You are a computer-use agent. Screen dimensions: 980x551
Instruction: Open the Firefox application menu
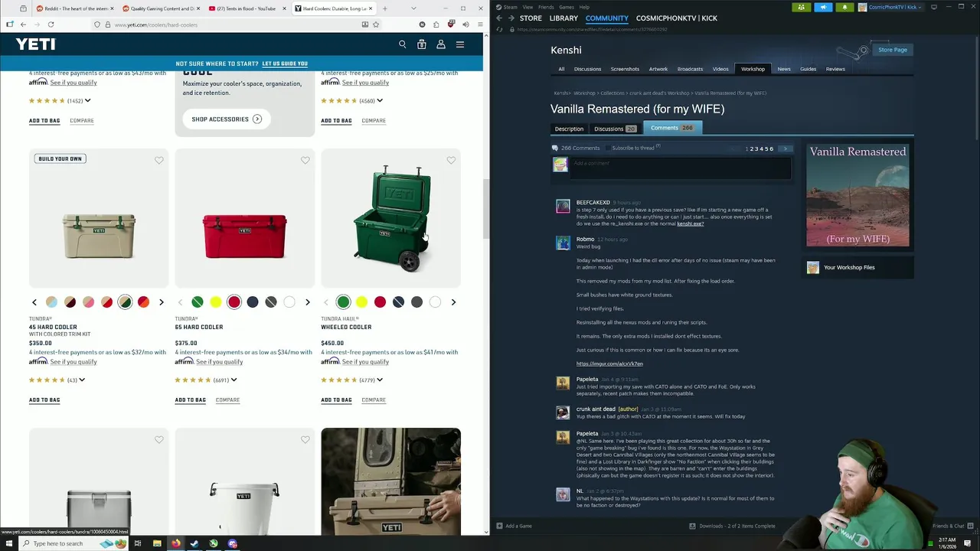(x=479, y=24)
